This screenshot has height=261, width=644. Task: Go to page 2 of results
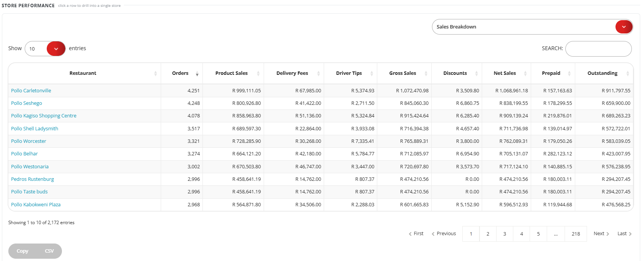[x=488, y=234]
